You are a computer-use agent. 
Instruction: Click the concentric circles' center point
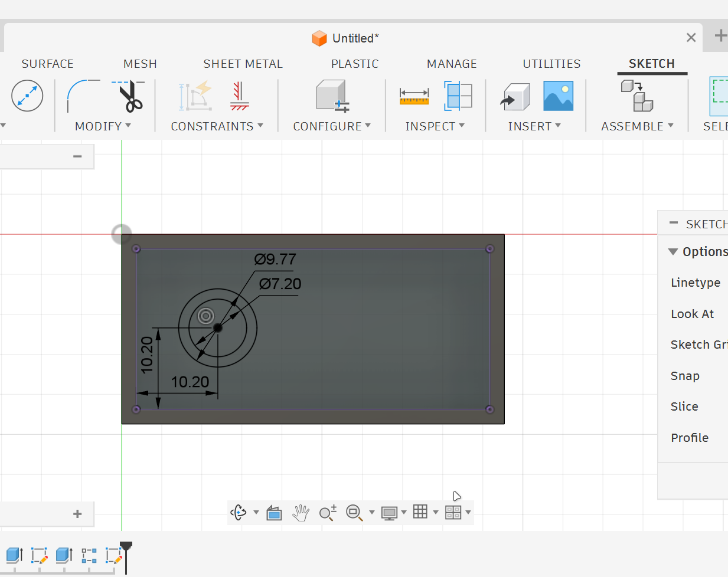[218, 327]
